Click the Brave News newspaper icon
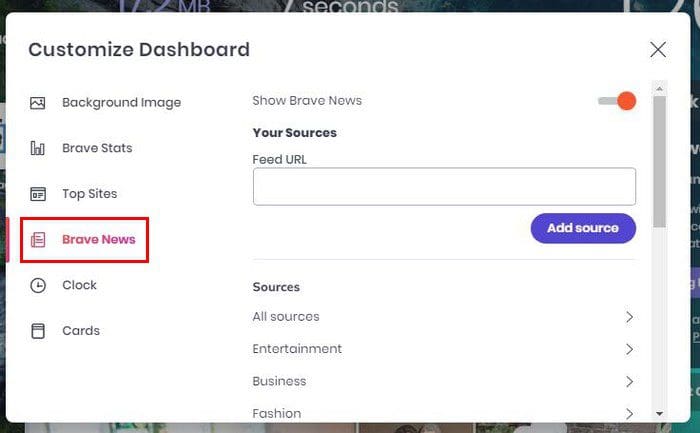The height and width of the screenshot is (433, 700). 38,240
